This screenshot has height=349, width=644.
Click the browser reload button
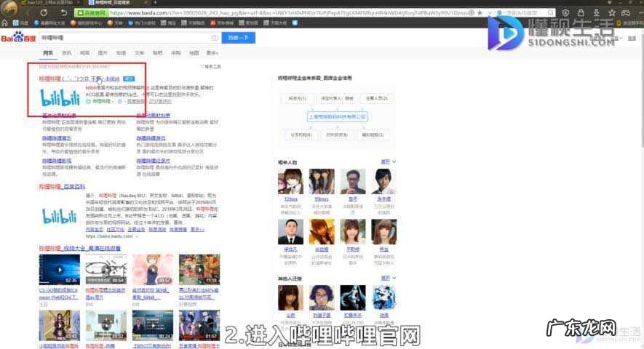(44, 13)
